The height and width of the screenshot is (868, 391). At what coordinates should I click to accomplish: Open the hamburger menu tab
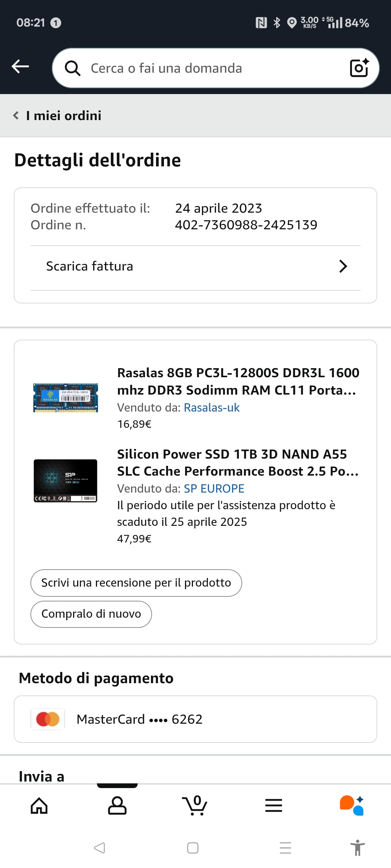pos(274,806)
